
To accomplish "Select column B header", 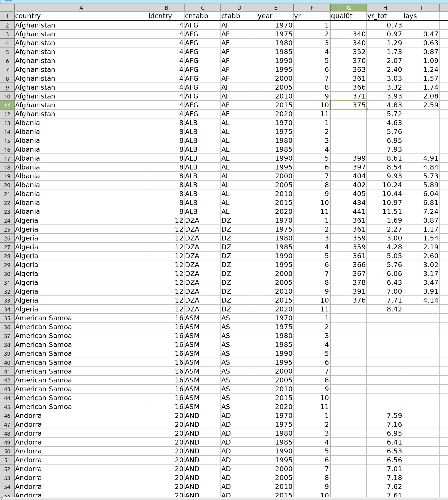I will click(x=166, y=8).
